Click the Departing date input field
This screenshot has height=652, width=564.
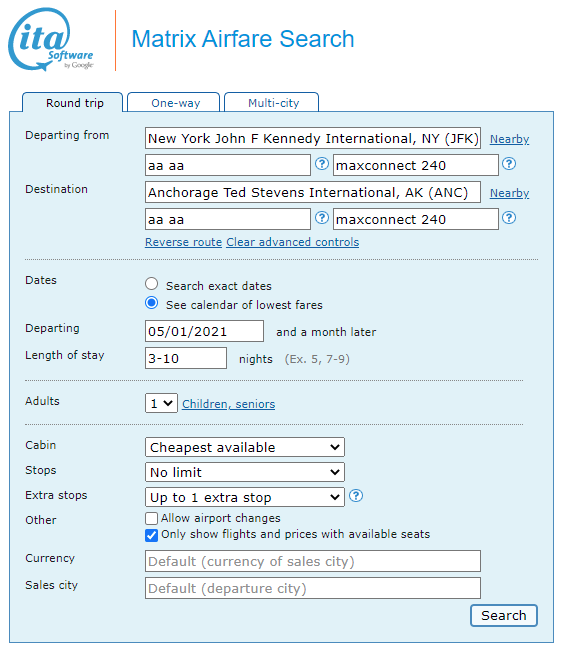pos(204,331)
